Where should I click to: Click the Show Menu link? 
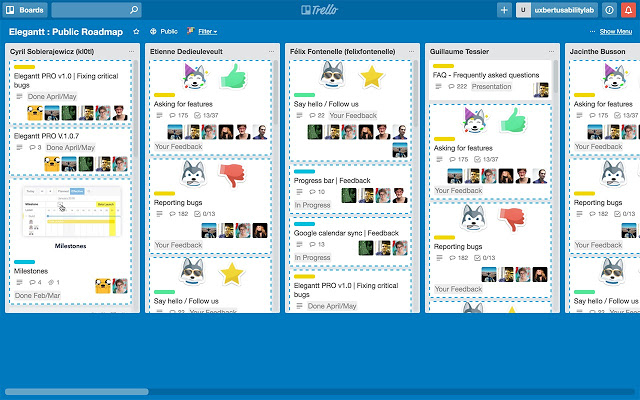[616, 31]
